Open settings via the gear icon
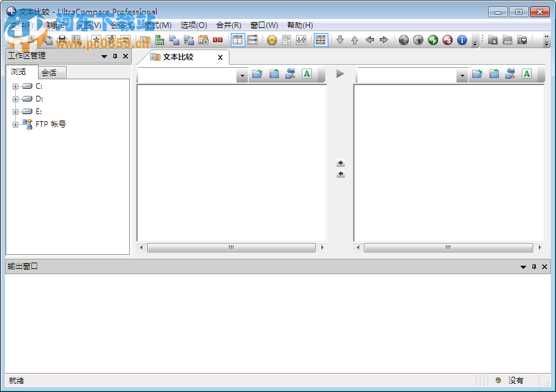556x392 pixels. click(272, 40)
